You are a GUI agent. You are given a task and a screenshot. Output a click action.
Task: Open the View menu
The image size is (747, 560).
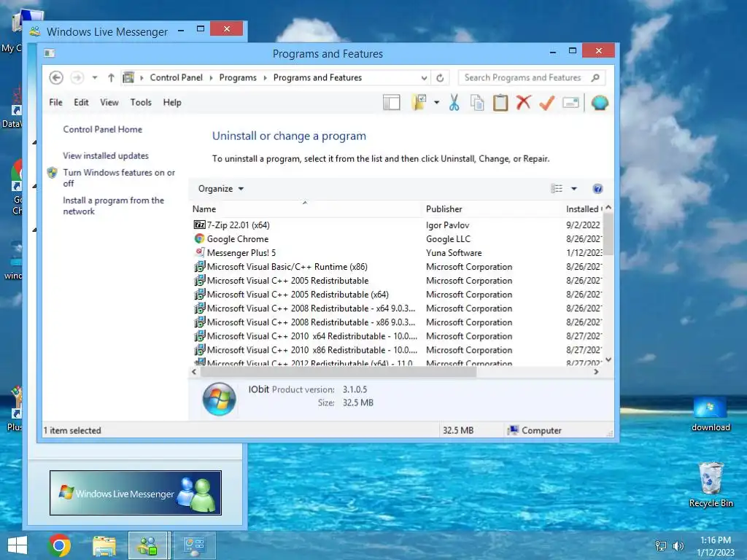coord(109,102)
